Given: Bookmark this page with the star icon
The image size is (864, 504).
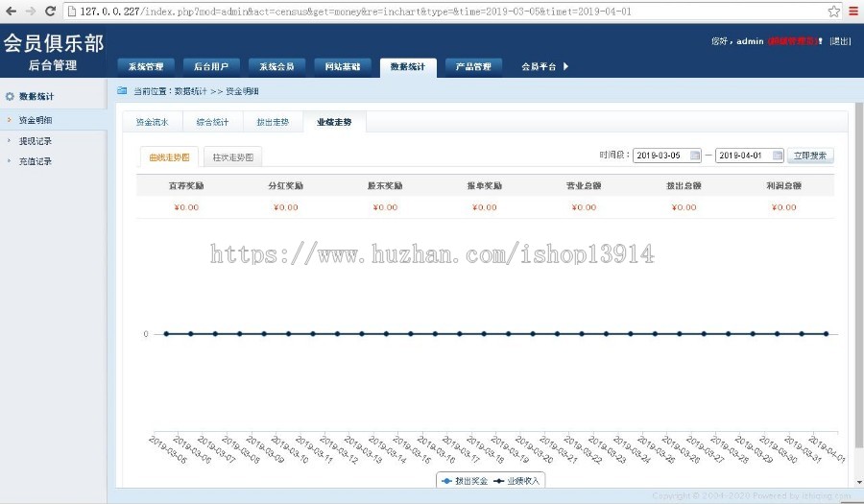Looking at the screenshot, I should (833, 11).
